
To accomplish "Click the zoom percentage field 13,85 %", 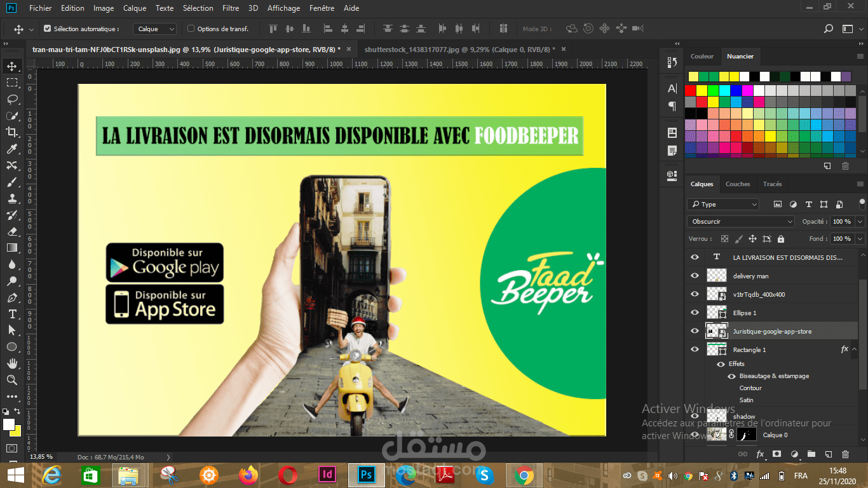I will coord(42,457).
